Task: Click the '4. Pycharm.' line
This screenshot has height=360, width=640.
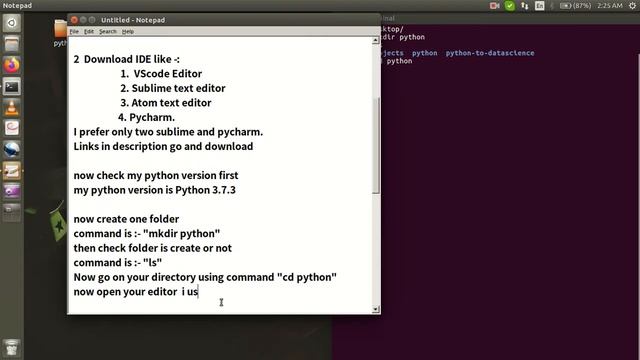Action: click(146, 118)
